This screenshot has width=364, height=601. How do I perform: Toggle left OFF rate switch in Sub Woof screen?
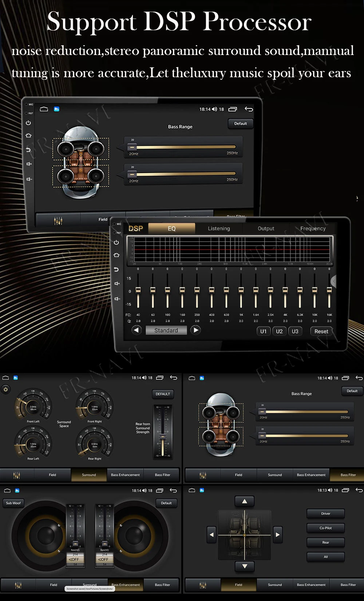[x=75, y=559]
